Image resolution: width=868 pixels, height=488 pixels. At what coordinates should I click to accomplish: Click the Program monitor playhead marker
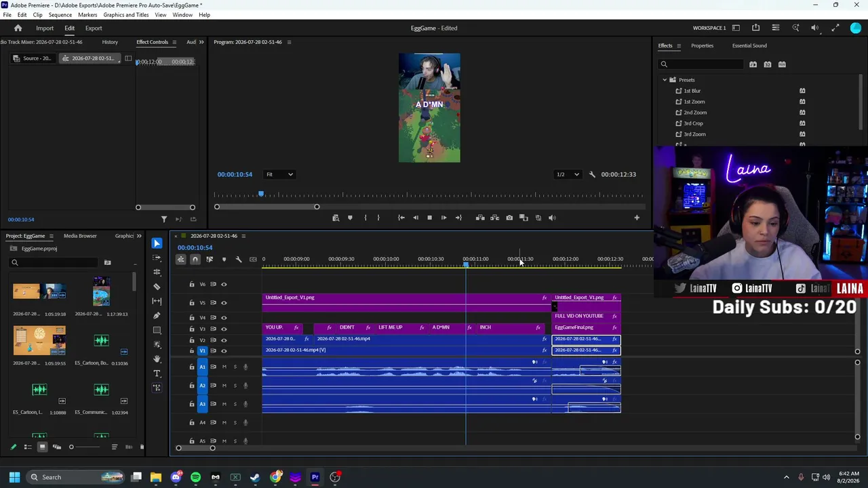261,195
